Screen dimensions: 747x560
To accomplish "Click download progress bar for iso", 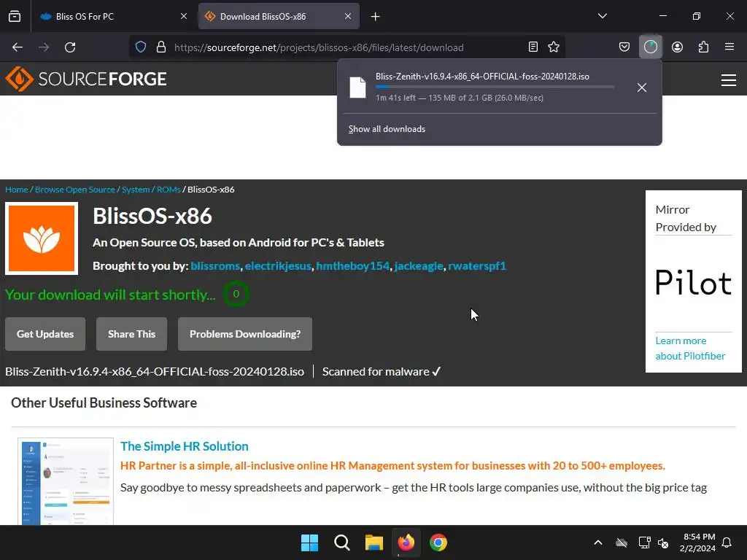I will click(495, 87).
